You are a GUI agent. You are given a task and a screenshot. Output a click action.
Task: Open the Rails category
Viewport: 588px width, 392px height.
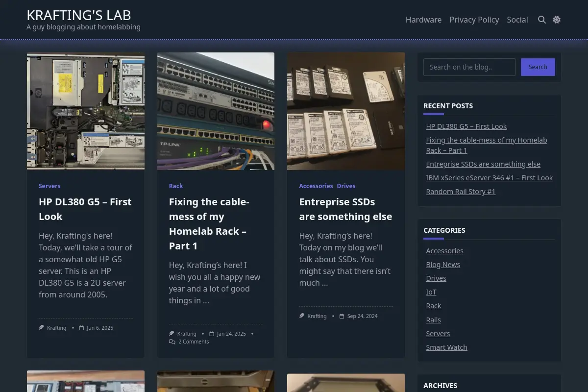433,320
